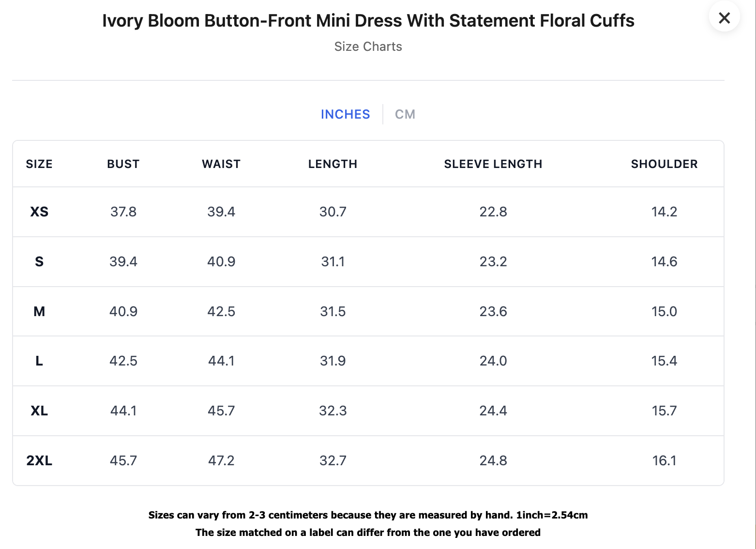This screenshot has height=549, width=756.
Task: Close the size chart dialog
Action: [724, 18]
